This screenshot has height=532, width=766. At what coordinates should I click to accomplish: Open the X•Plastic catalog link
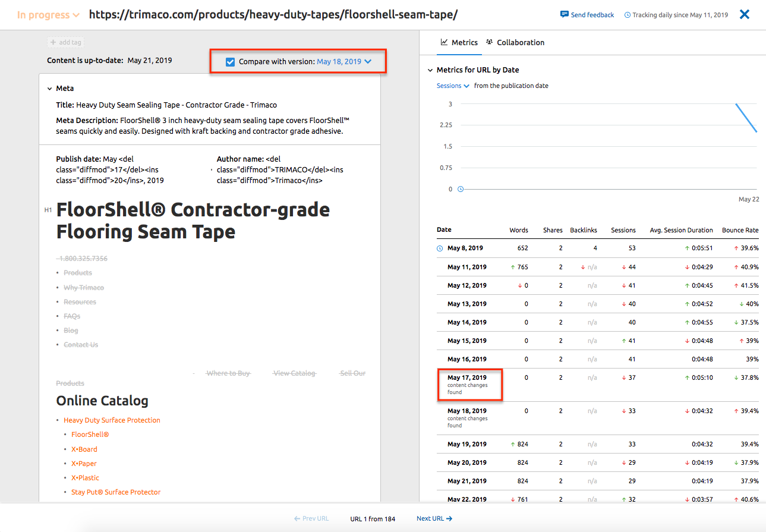pos(85,478)
